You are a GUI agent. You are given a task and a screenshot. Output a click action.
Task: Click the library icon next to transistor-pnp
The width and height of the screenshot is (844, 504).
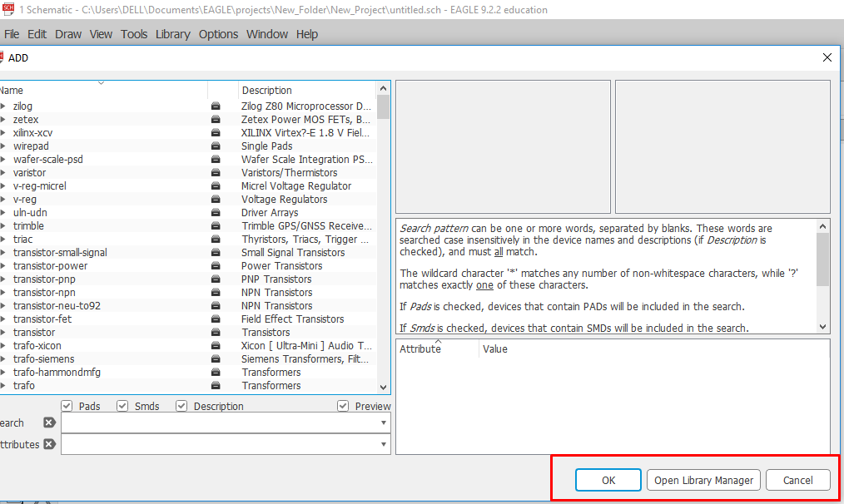pos(216,279)
